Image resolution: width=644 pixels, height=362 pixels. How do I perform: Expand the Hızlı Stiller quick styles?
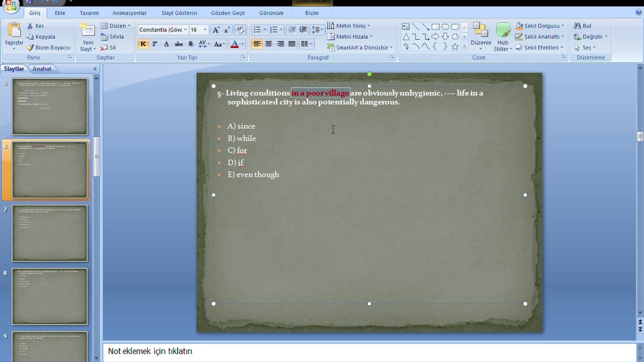click(503, 37)
